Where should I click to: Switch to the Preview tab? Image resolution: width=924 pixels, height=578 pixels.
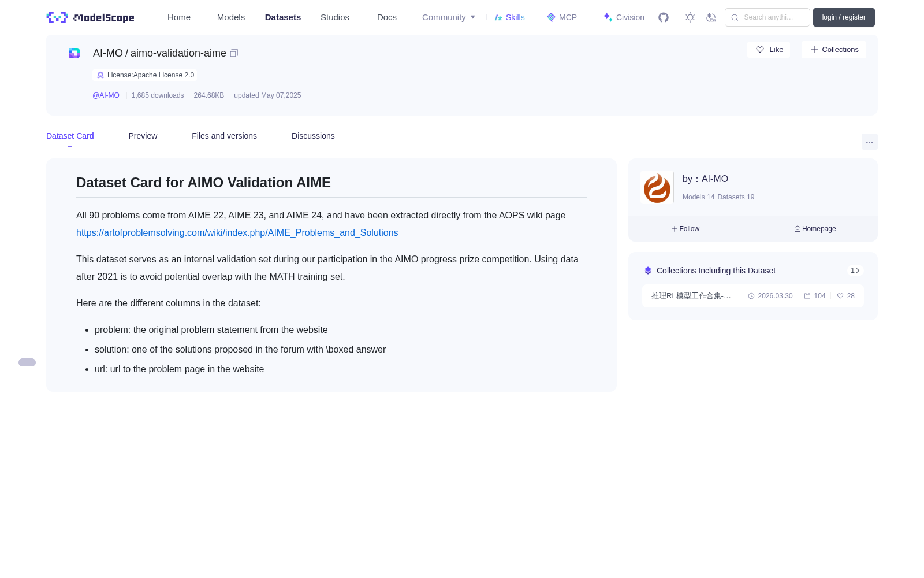[143, 136]
